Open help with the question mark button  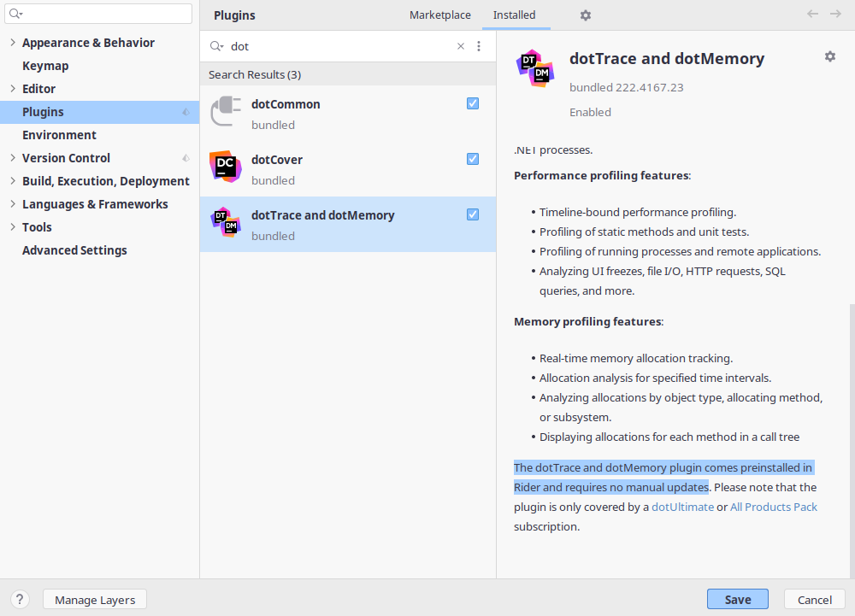click(20, 600)
